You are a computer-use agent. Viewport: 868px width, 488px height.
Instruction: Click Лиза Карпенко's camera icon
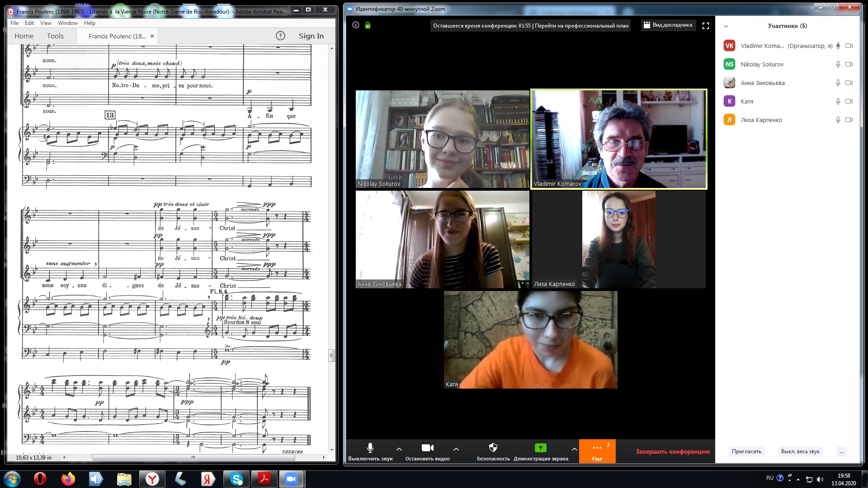(x=849, y=120)
